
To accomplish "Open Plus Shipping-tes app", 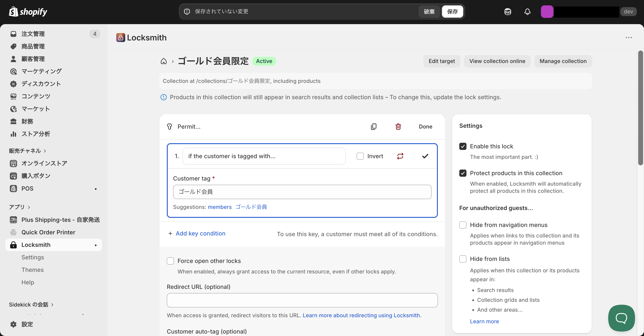I will (x=53, y=220).
